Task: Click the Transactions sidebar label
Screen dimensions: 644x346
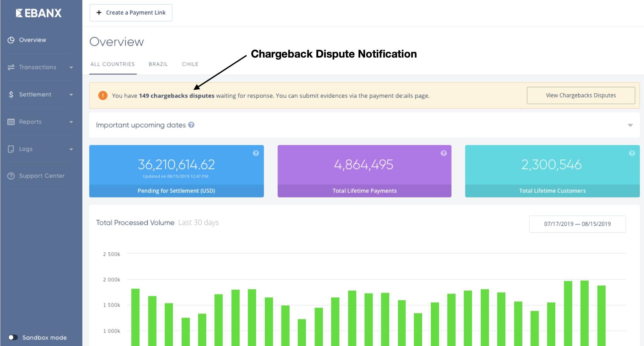Action: [38, 67]
